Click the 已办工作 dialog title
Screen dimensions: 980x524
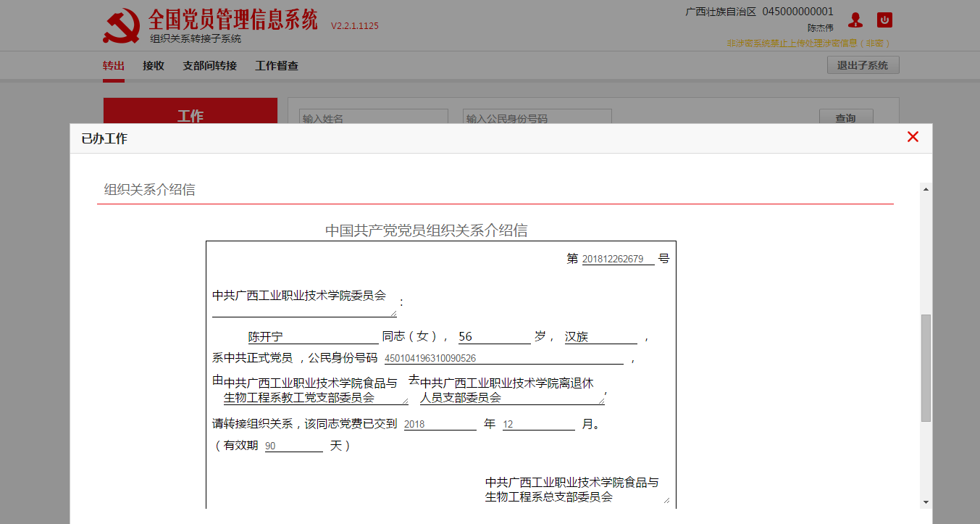(x=104, y=138)
